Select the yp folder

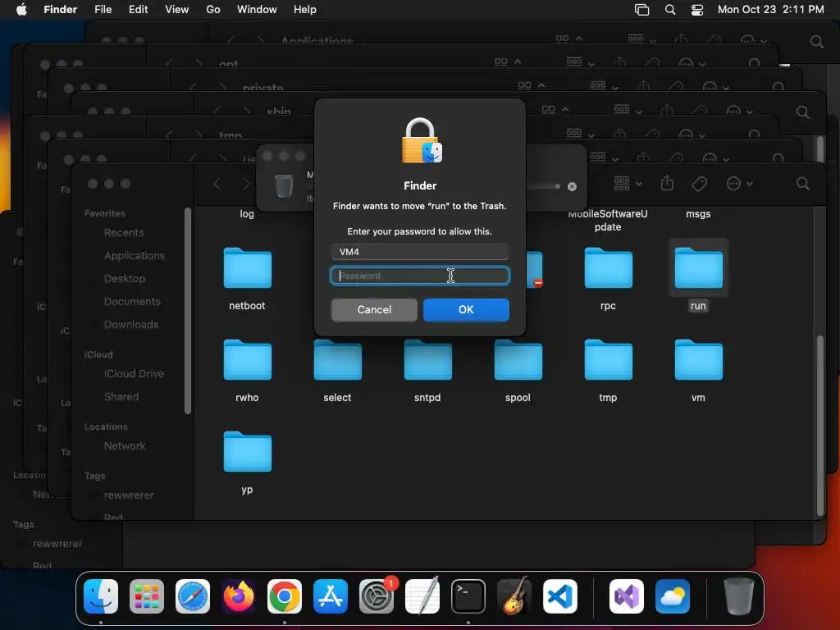point(247,452)
